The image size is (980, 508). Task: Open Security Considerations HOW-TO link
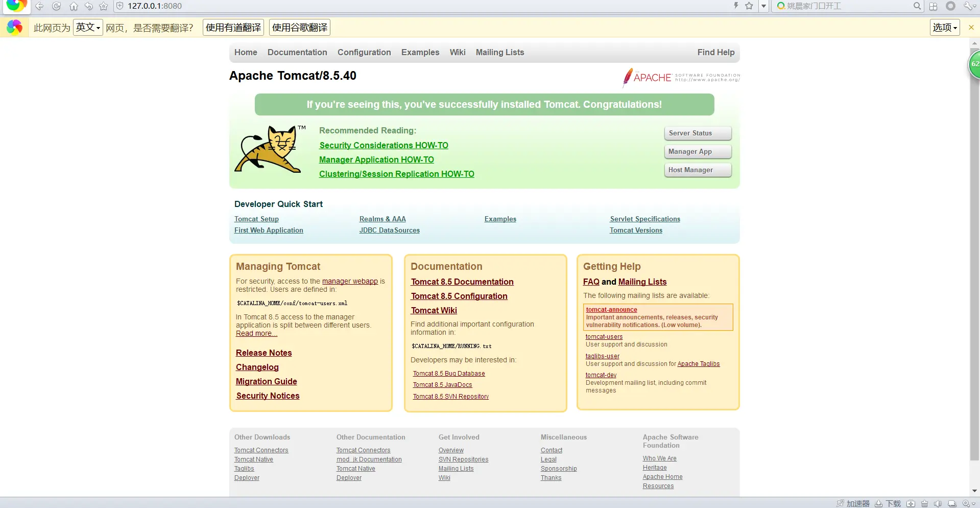click(384, 145)
